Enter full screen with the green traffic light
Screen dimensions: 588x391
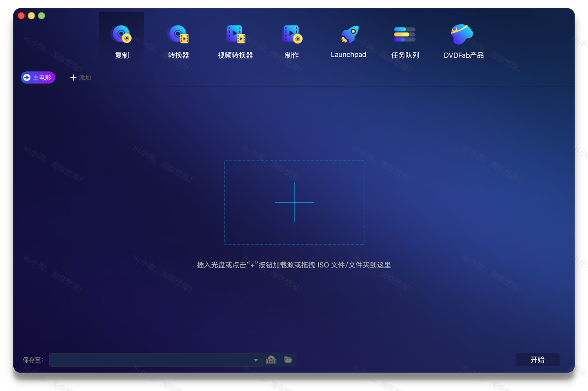(x=42, y=16)
